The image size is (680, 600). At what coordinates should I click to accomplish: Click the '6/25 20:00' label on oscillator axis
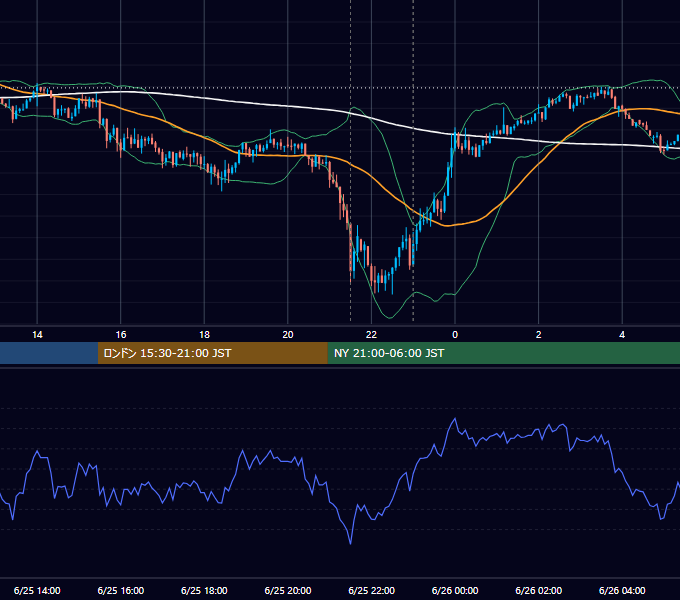288,590
